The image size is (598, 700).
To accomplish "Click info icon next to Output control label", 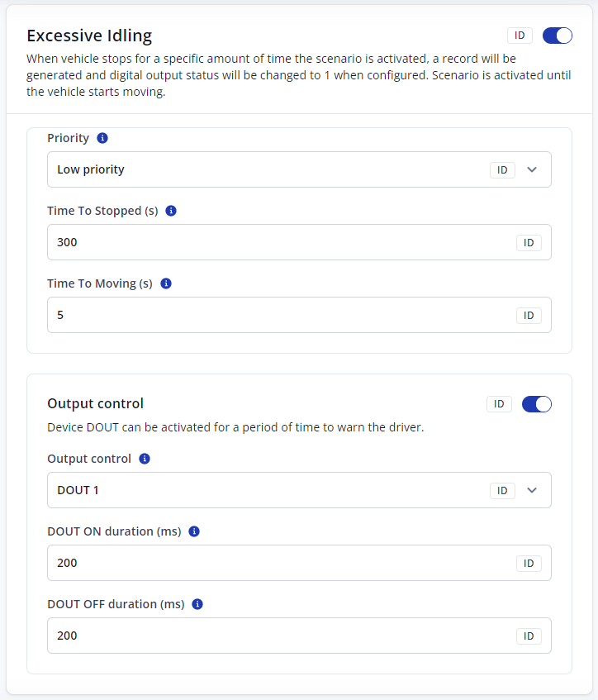I will tap(145, 459).
